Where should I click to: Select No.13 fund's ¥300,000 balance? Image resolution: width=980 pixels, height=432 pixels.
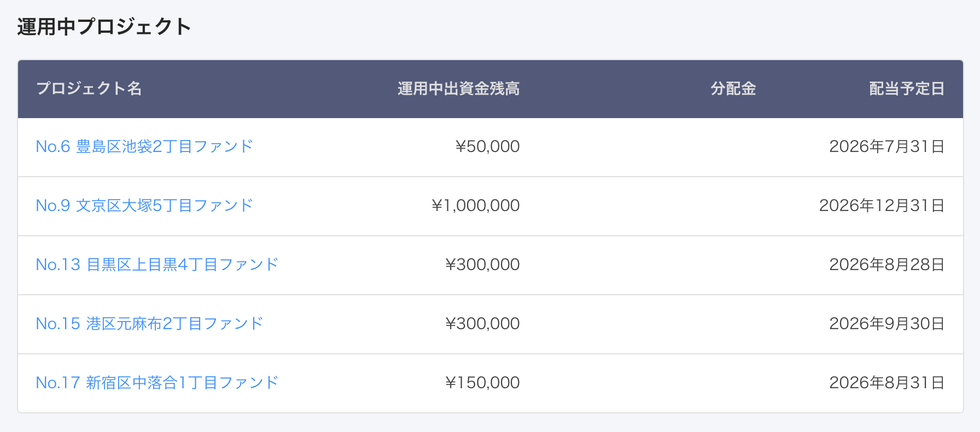482,265
